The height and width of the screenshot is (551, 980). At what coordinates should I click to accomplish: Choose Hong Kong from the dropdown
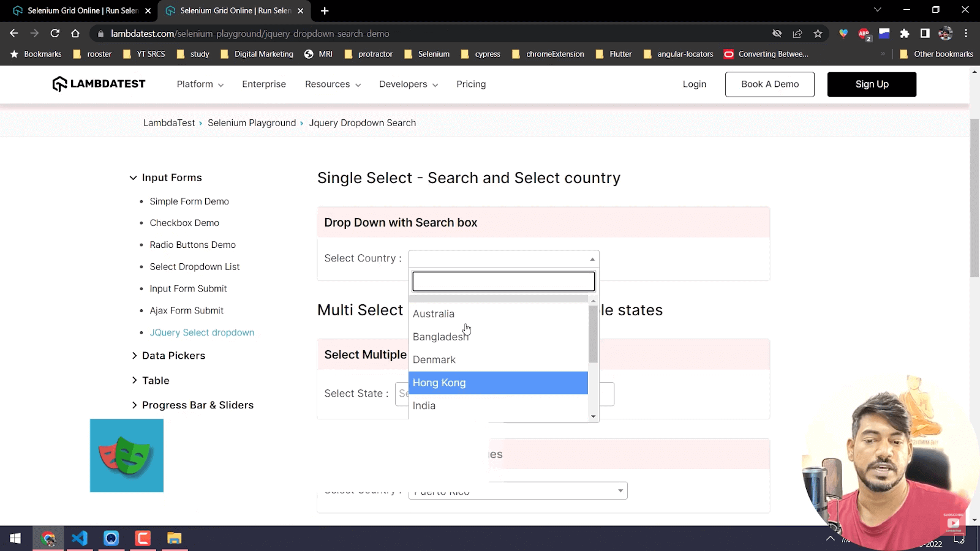pos(498,383)
